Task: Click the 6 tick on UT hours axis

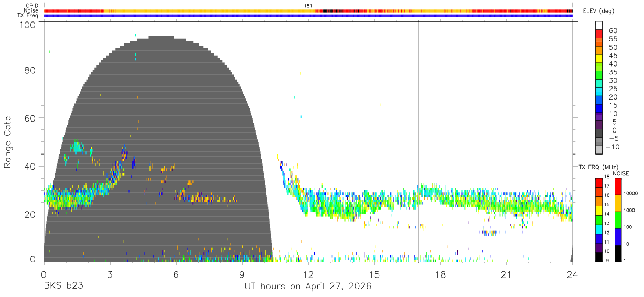Action: [x=176, y=274]
